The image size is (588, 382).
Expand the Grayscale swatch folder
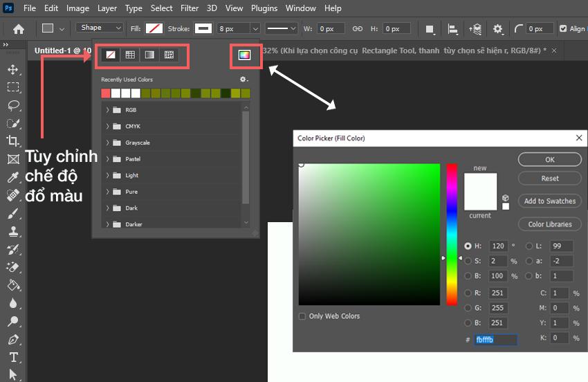coord(108,143)
